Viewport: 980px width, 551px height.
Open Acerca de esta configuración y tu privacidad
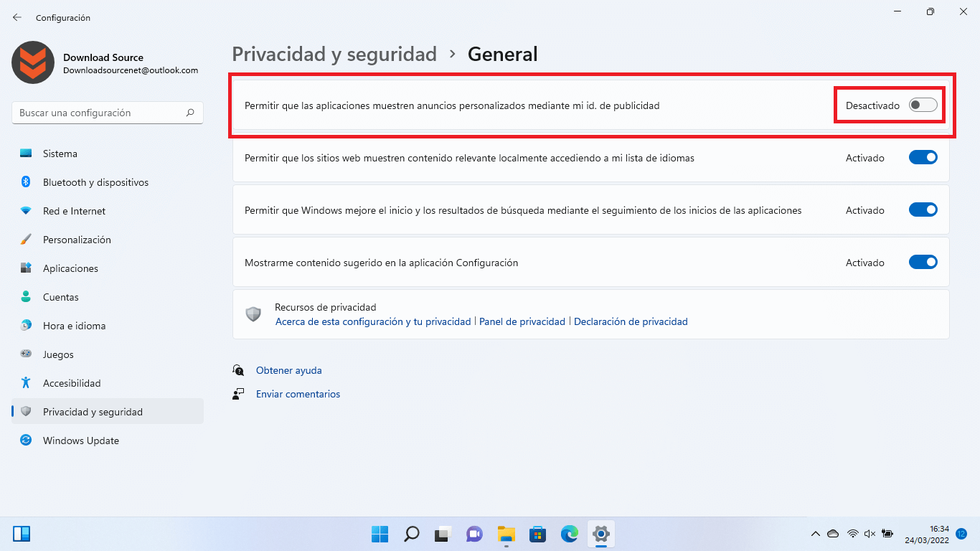(373, 322)
